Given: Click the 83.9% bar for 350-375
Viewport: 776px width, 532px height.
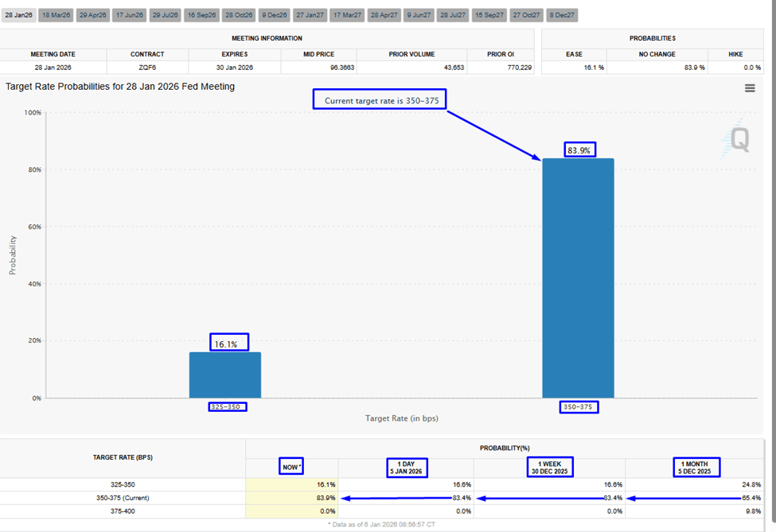Looking at the screenshot, I should pyautogui.click(x=578, y=278).
